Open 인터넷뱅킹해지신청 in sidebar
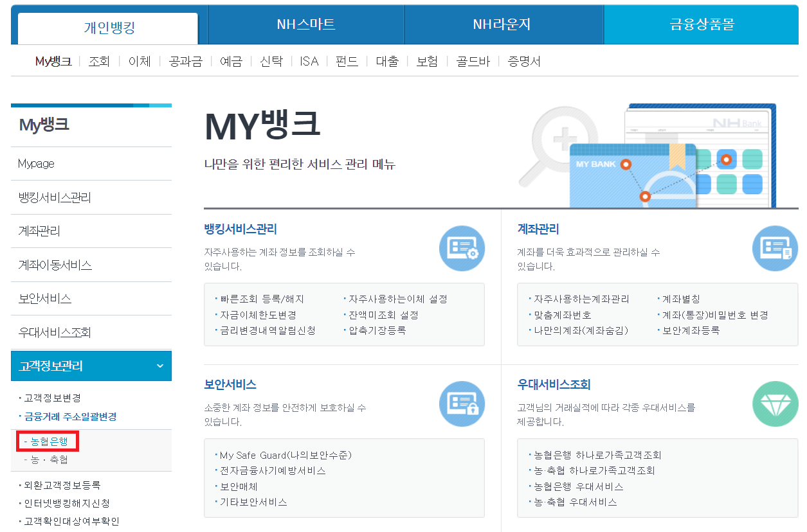 [x=67, y=503]
